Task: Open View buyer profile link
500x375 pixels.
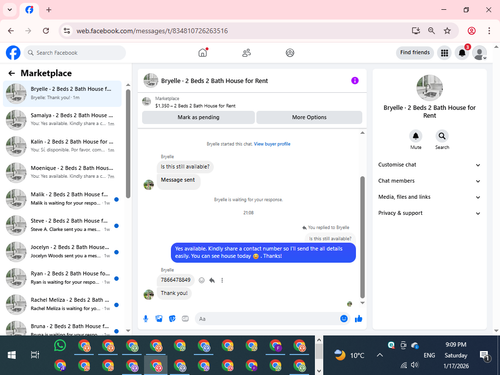Action: 272,144
